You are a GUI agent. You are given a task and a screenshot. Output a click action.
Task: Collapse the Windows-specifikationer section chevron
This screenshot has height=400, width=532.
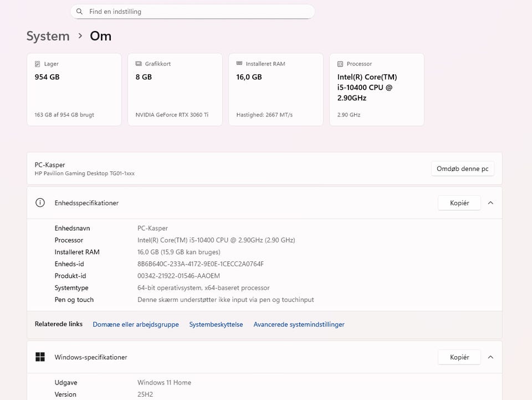490,357
